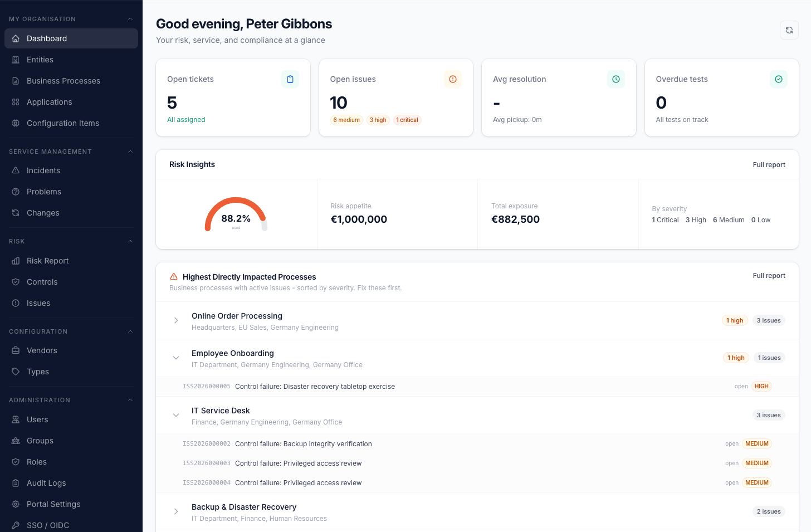Viewport: 811px width, 532px height.
Task: Switch to the Dashboard menu item
Action: tap(47, 38)
